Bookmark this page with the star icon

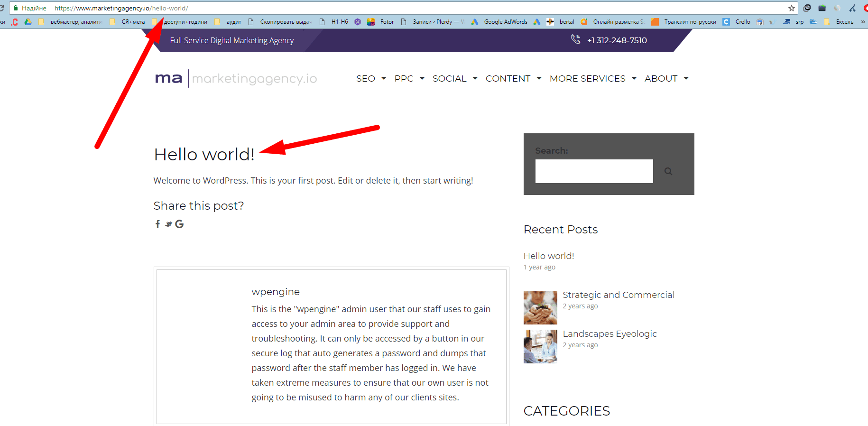791,8
